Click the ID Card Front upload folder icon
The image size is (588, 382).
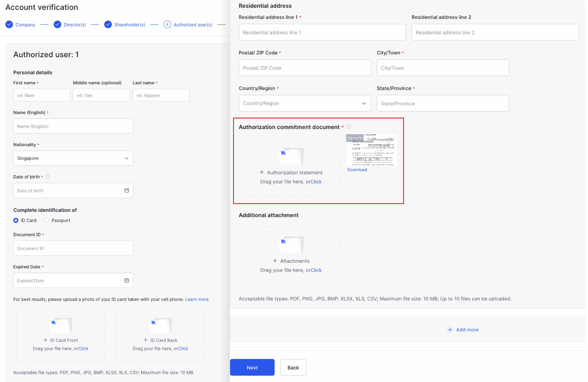tap(60, 325)
